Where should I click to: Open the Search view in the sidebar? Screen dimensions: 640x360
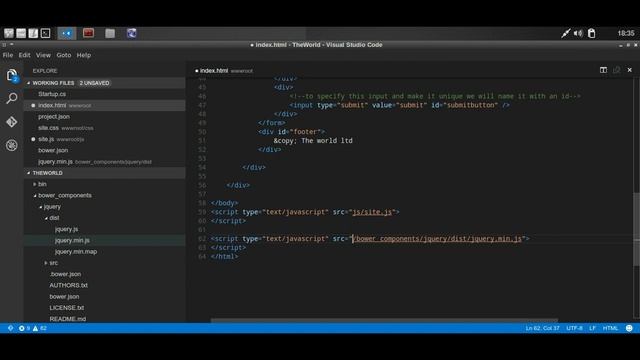point(12,98)
